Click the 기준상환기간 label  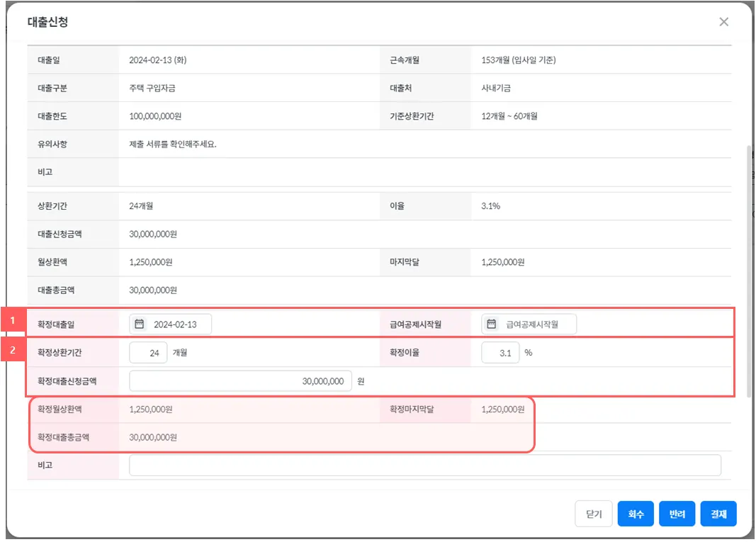pyautogui.click(x=412, y=116)
